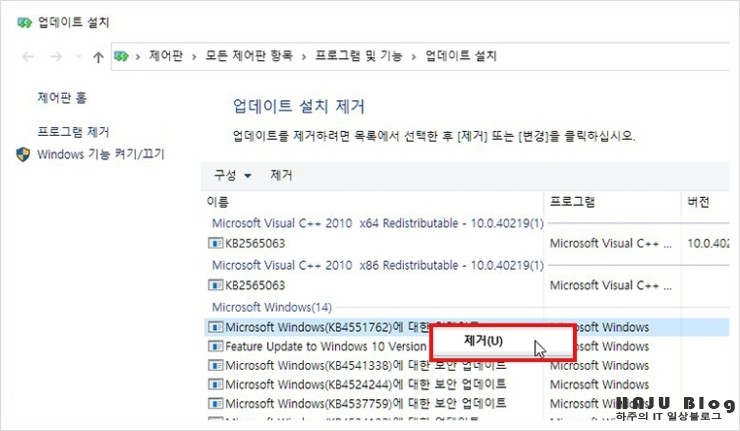Click icon of Feature Update to Windows 10 row
The width and height of the screenshot is (740, 431).
pos(216,346)
